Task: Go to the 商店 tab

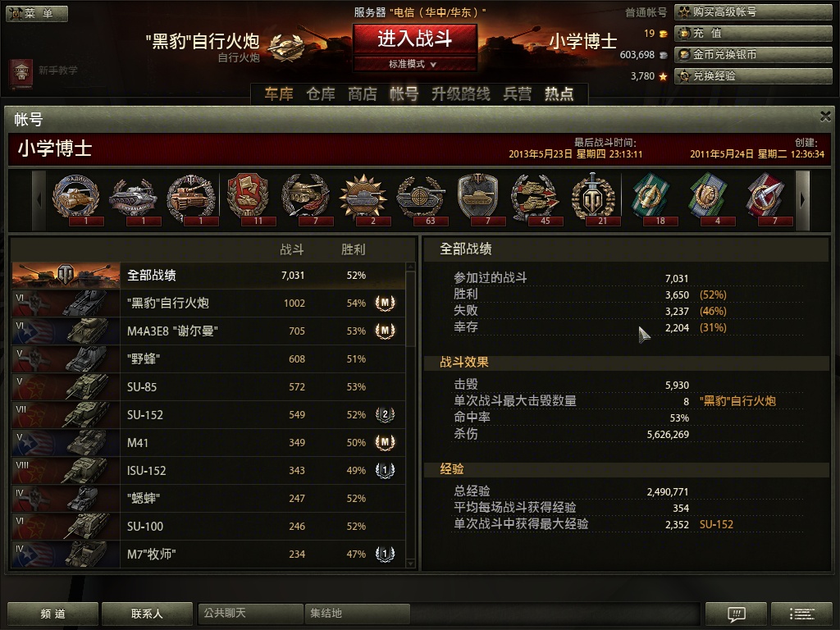Action: [362, 94]
